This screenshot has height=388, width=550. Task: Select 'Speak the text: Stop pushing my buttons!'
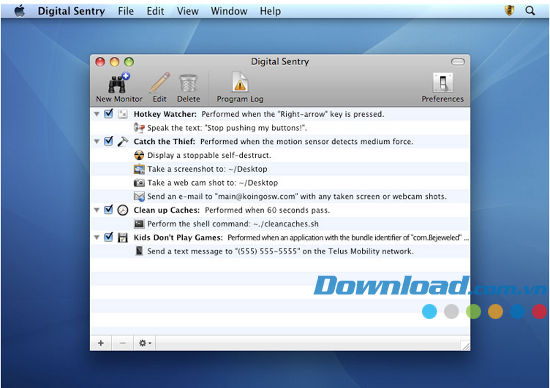pos(227,128)
